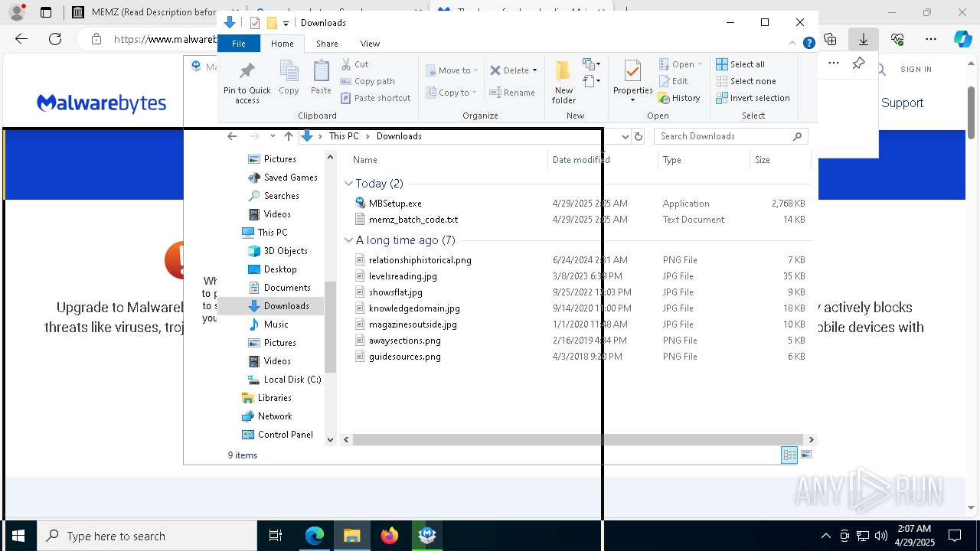This screenshot has height=551, width=980.
Task: Create a New folder
Action: click(563, 83)
